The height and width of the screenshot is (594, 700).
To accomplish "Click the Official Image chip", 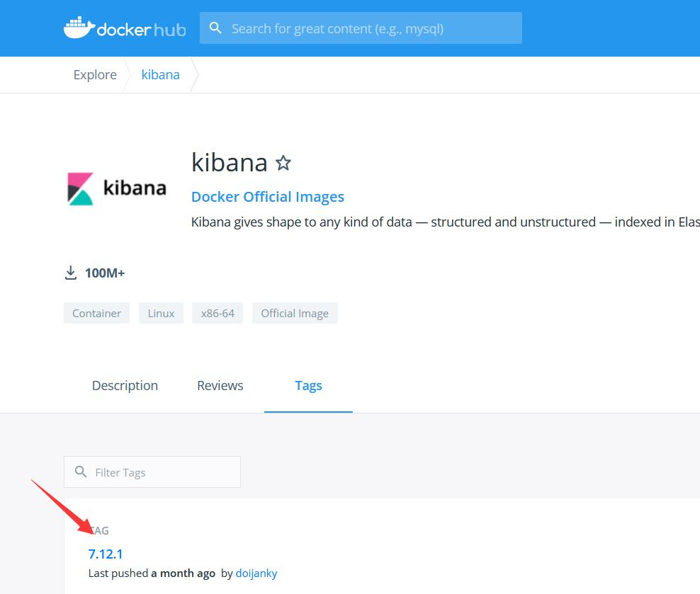I will pyautogui.click(x=295, y=313).
